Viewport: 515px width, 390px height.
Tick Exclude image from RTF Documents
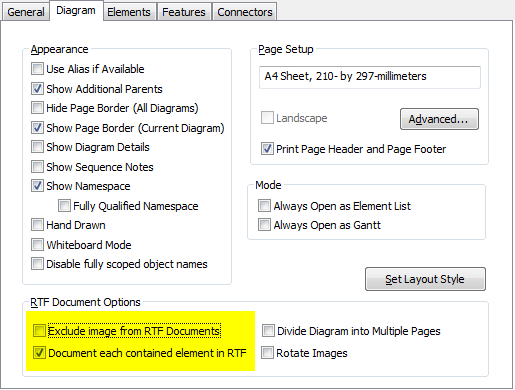(x=39, y=331)
